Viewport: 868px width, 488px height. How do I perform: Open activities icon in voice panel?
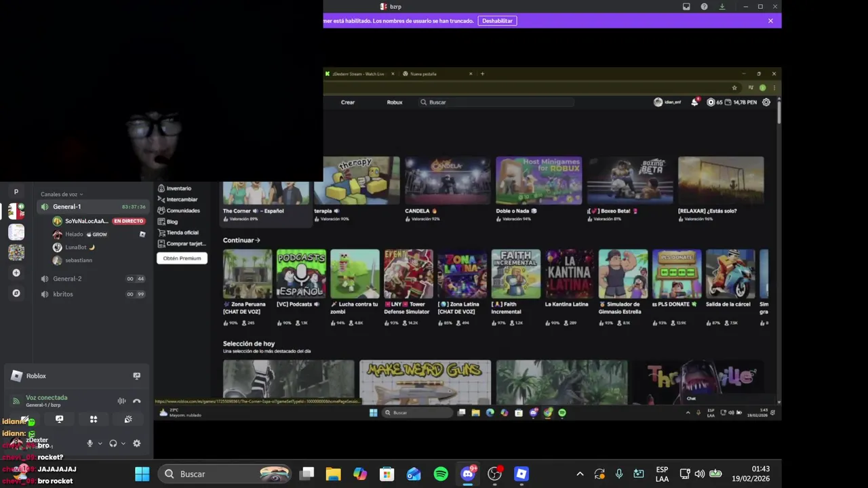(x=94, y=420)
